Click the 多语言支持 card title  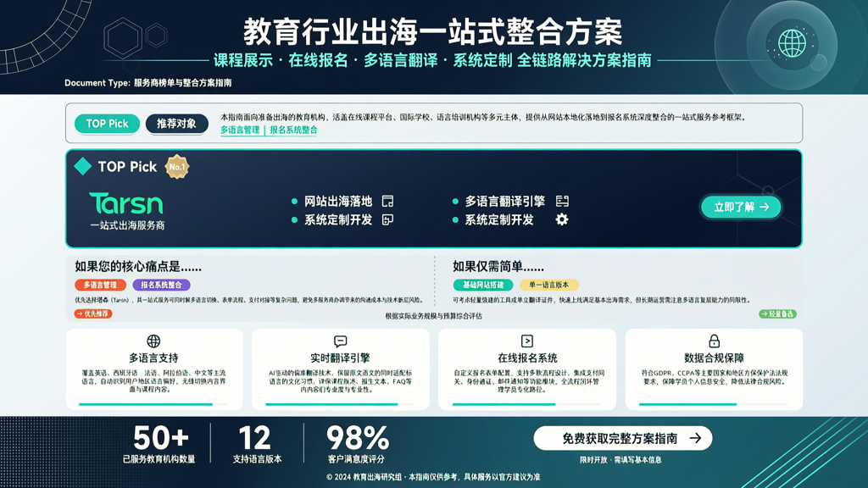[153, 358]
